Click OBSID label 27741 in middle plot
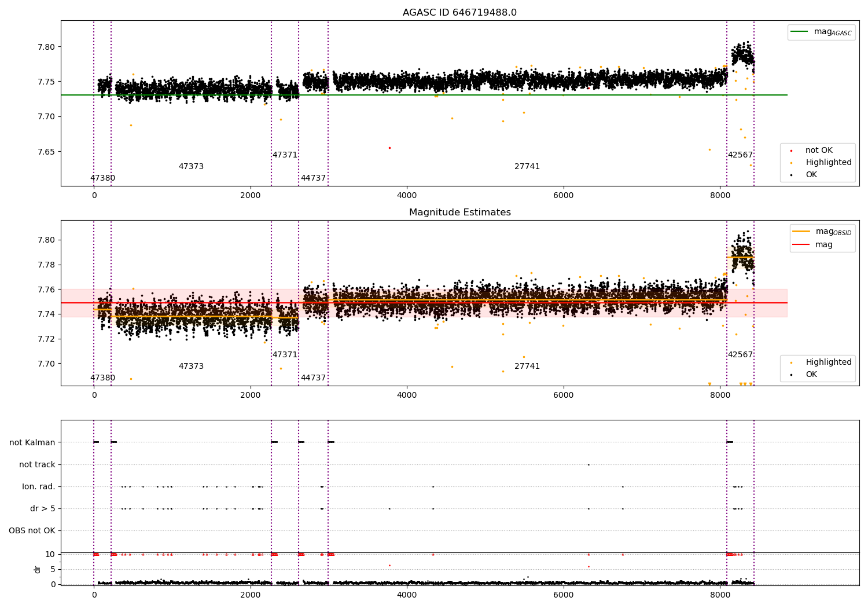Viewport: 868px width, 608px height. click(527, 367)
